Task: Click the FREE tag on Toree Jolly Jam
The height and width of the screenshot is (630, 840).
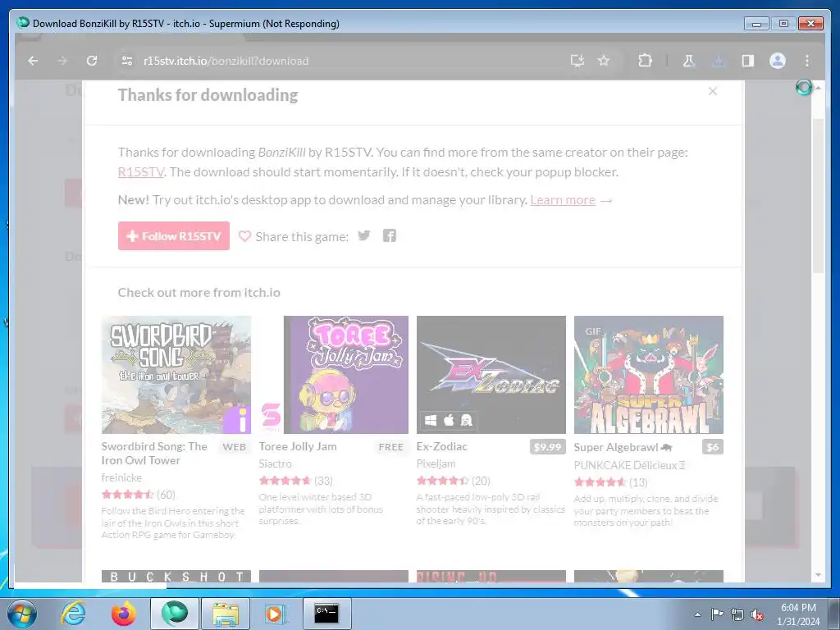Action: pyautogui.click(x=391, y=447)
